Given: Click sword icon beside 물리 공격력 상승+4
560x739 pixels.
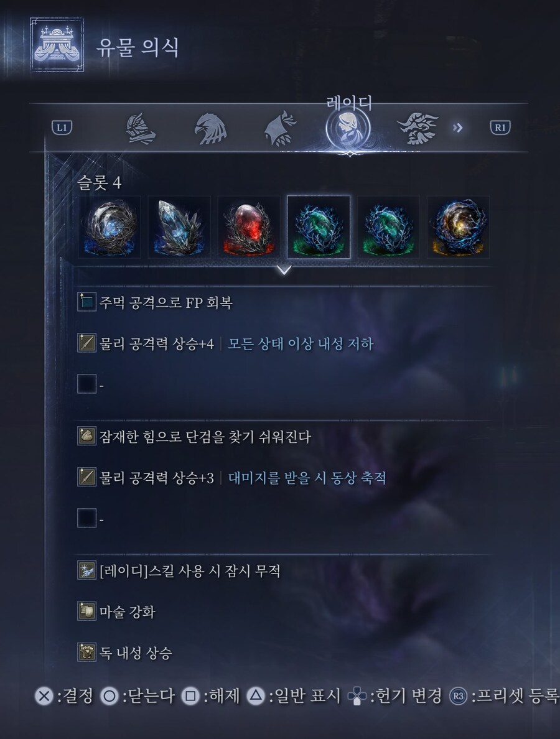Looking at the screenshot, I should [86, 343].
